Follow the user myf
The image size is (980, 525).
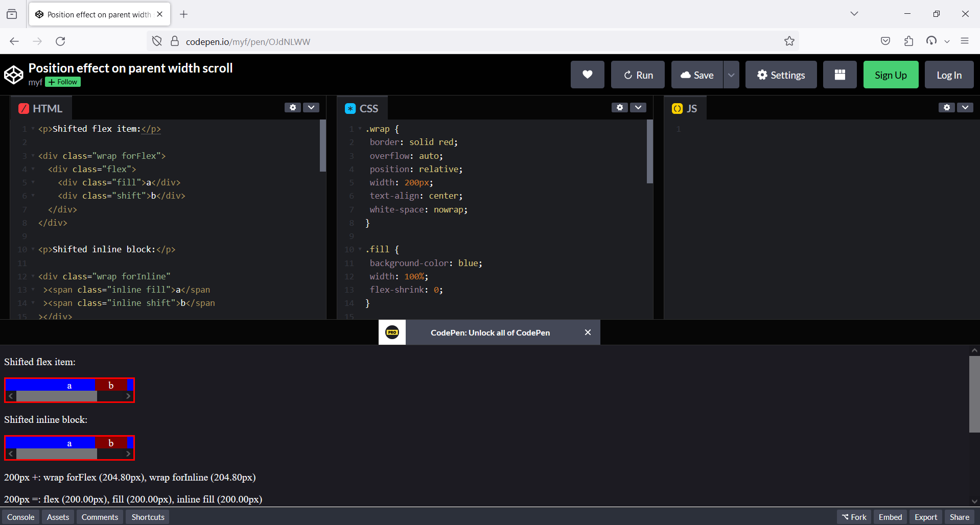pos(62,82)
